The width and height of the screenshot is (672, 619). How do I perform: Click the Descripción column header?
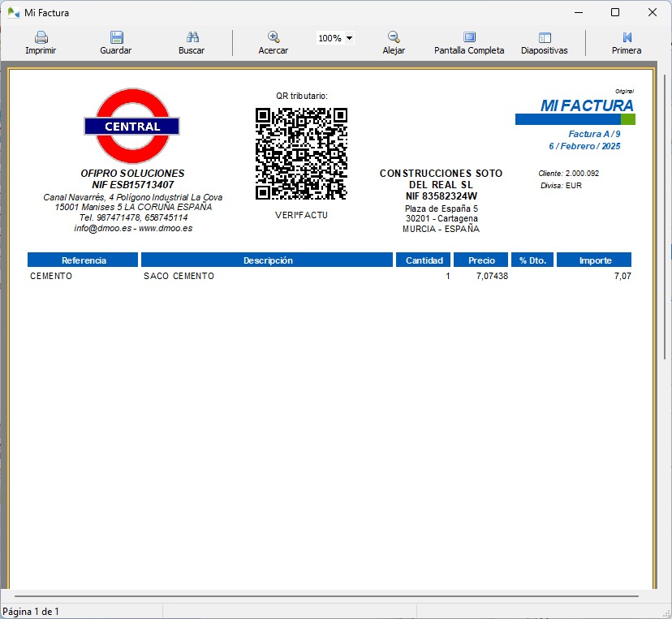[x=268, y=260]
